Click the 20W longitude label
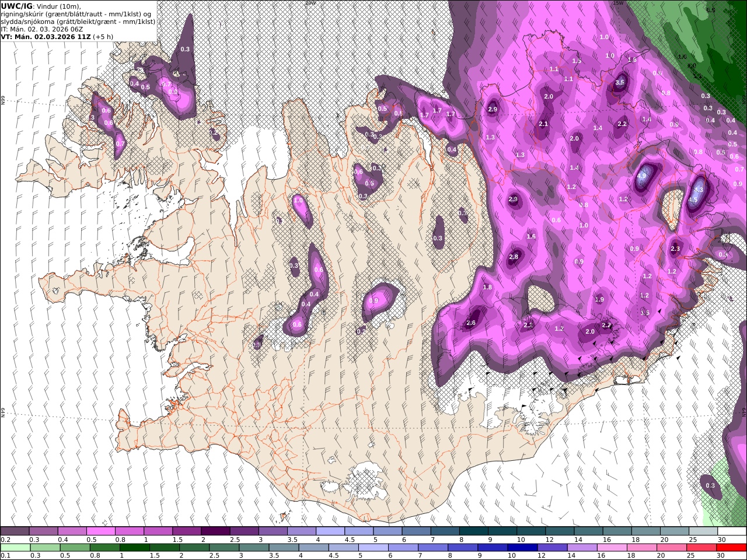The height and width of the screenshot is (560, 747). (x=310, y=3)
